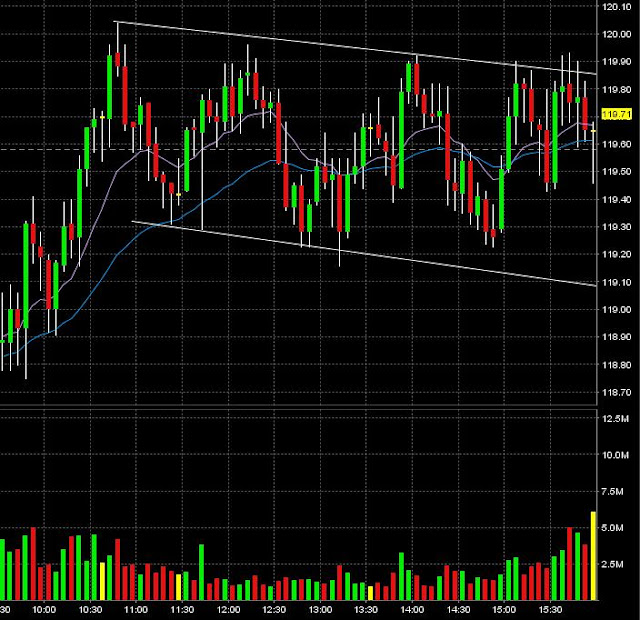
Task: Click the 14:30 time axis label
Action: pyautogui.click(x=458, y=610)
